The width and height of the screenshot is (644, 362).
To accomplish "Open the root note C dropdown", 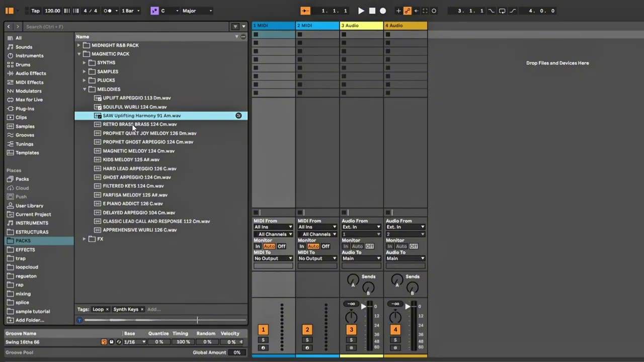I will click(170, 11).
